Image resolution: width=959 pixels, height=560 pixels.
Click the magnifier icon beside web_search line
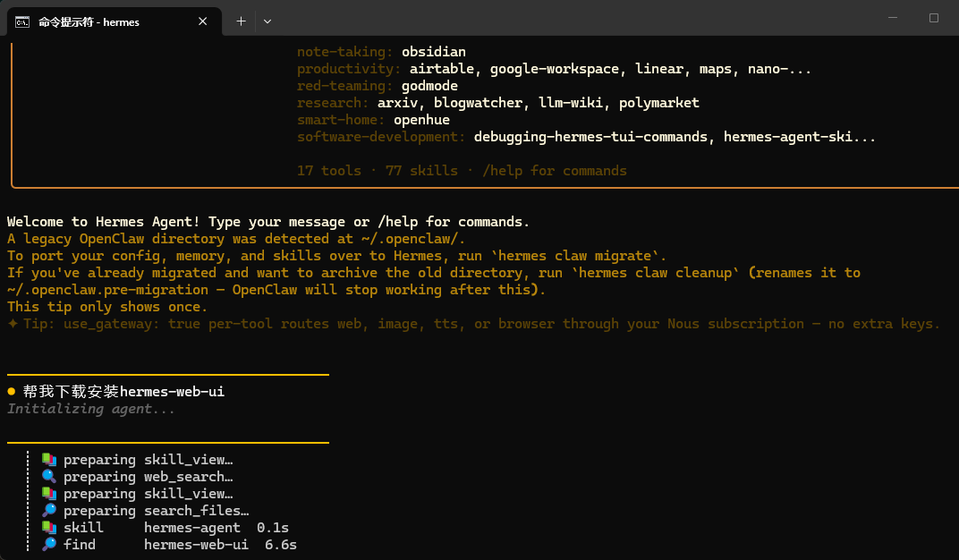coord(49,477)
